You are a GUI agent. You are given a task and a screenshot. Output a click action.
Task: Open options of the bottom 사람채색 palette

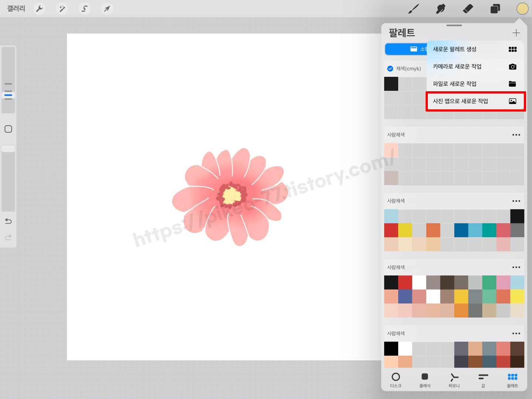pos(516,333)
